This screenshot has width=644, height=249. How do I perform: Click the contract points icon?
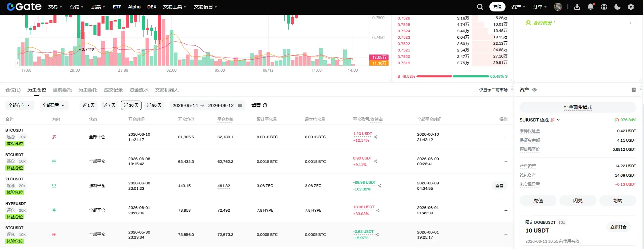528,23
